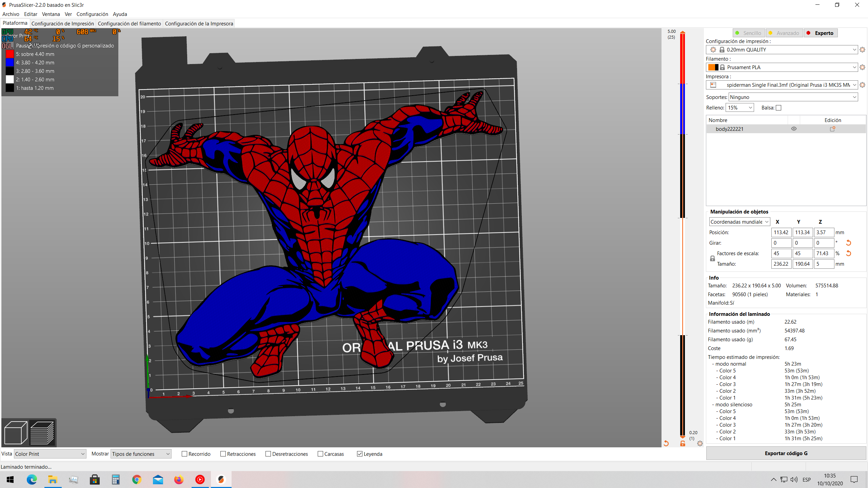868x488 pixels.
Task: Enable the Desretracciones checkbox
Action: [268, 454]
